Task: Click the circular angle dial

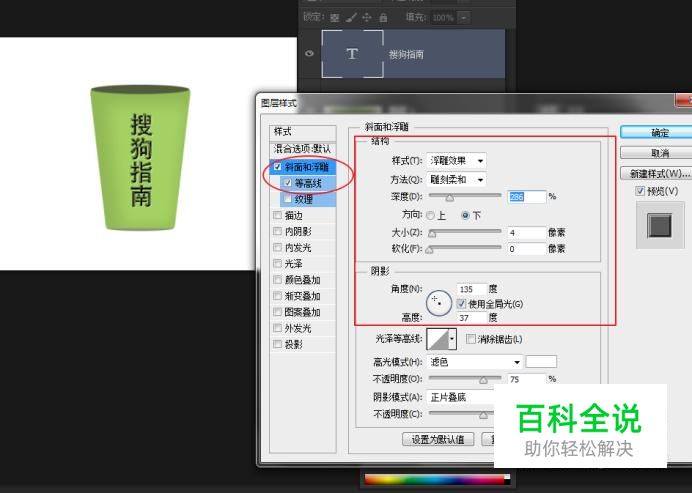Action: (x=439, y=303)
